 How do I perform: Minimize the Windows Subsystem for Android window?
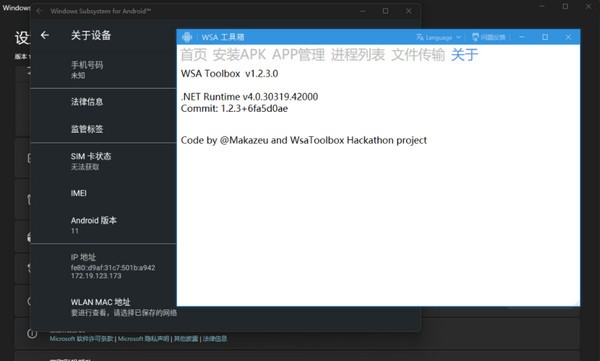tap(363, 11)
